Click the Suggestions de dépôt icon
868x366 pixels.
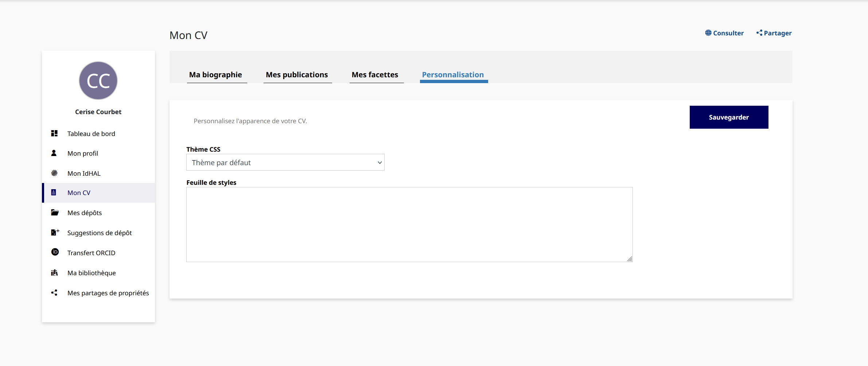(x=55, y=232)
